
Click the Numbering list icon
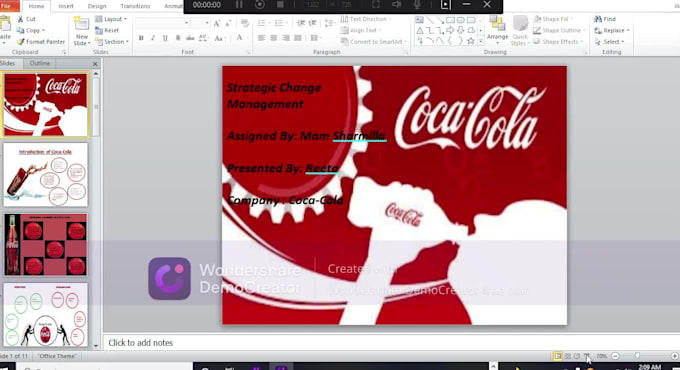[280, 23]
